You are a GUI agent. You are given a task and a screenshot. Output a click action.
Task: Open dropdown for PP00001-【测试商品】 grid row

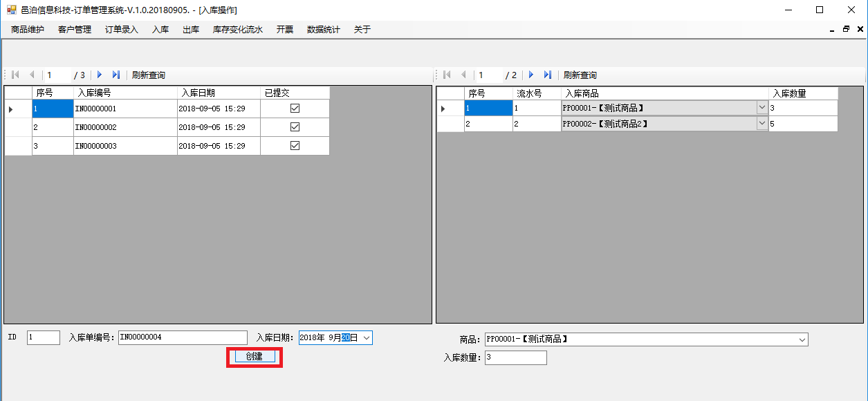[762, 108]
